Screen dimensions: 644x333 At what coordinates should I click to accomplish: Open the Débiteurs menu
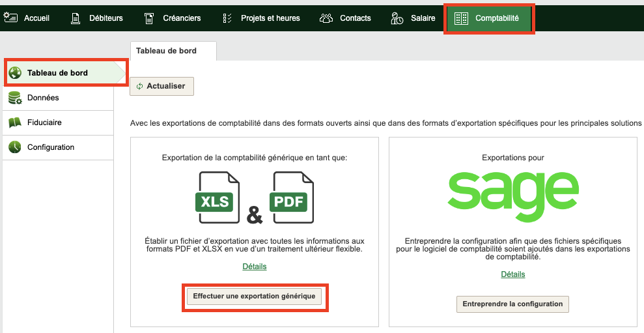(x=106, y=18)
